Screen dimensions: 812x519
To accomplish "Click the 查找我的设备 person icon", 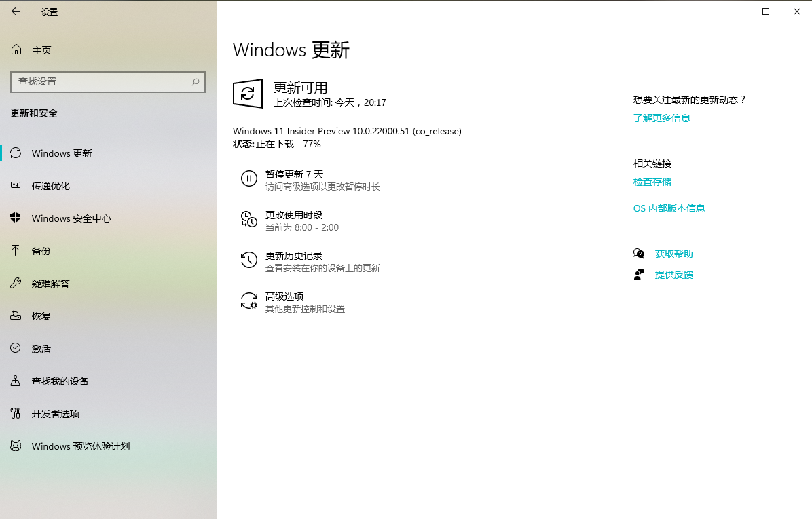I will [x=16, y=381].
